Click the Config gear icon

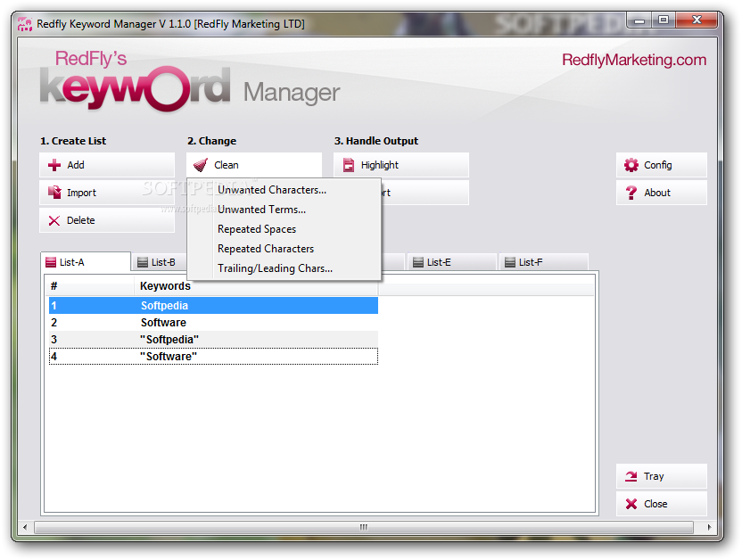pos(631,165)
